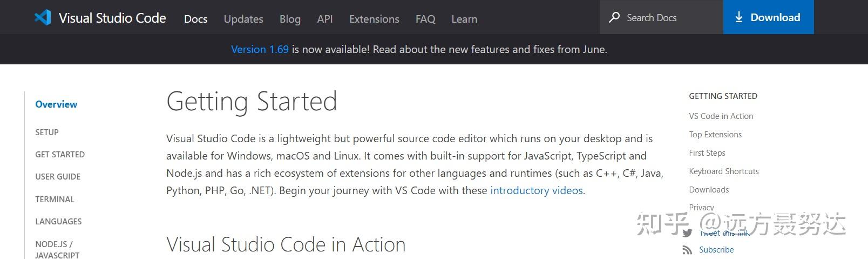Click the blue Download button
The height and width of the screenshot is (259, 868).
point(768,17)
